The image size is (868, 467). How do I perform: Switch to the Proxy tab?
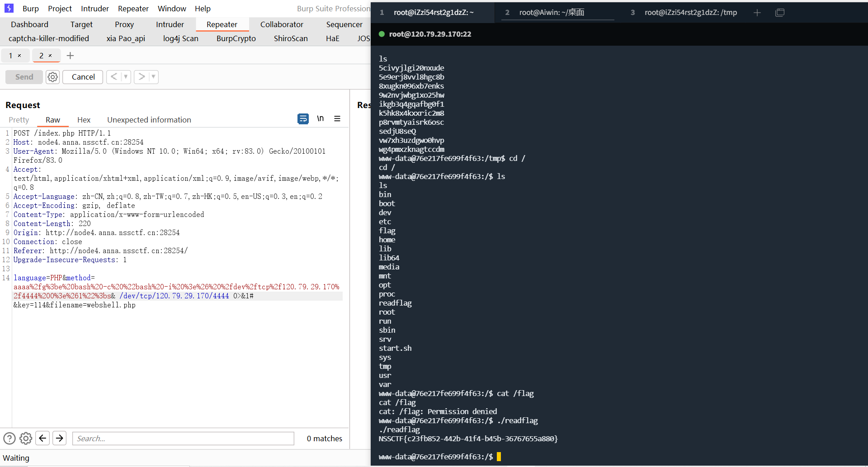pyautogui.click(x=124, y=24)
